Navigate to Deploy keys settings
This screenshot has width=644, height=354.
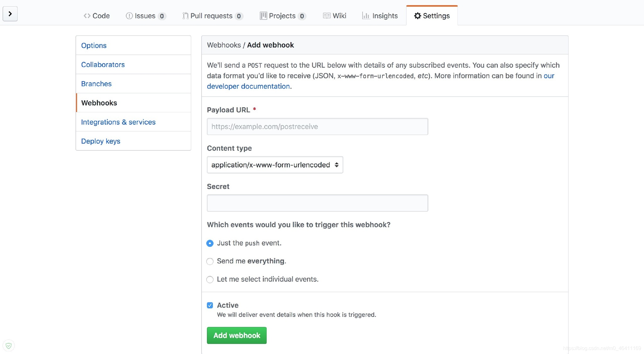[x=101, y=140]
